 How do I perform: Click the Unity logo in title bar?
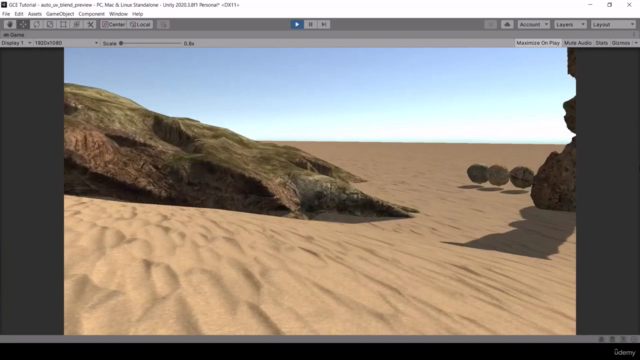[4, 5]
